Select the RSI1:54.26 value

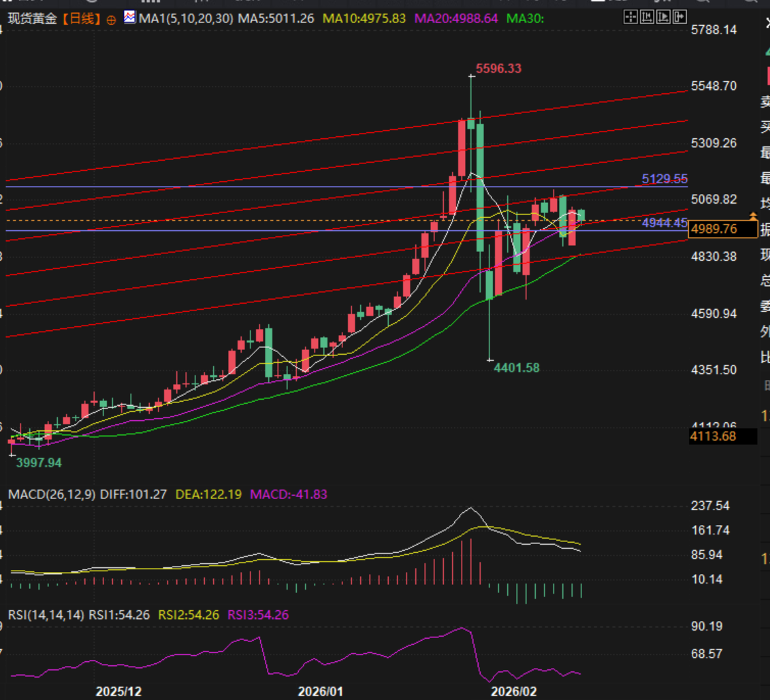click(119, 614)
